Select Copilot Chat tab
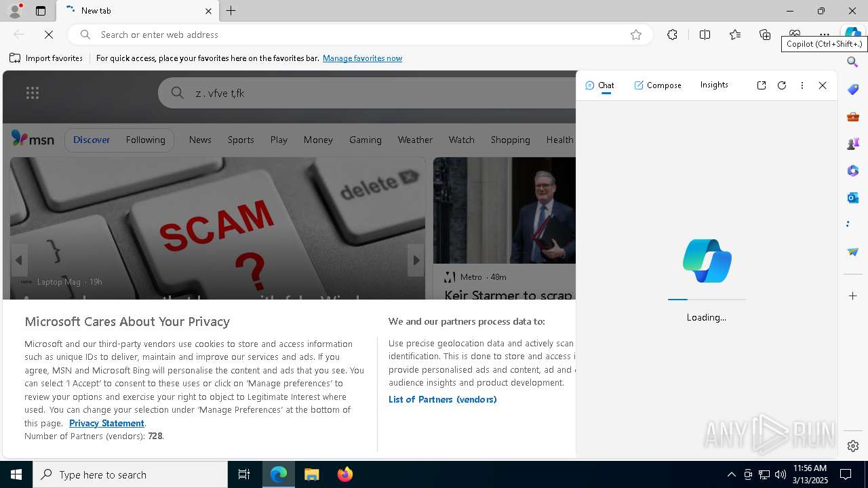Screen dimensions: 868x488 (599, 85)
